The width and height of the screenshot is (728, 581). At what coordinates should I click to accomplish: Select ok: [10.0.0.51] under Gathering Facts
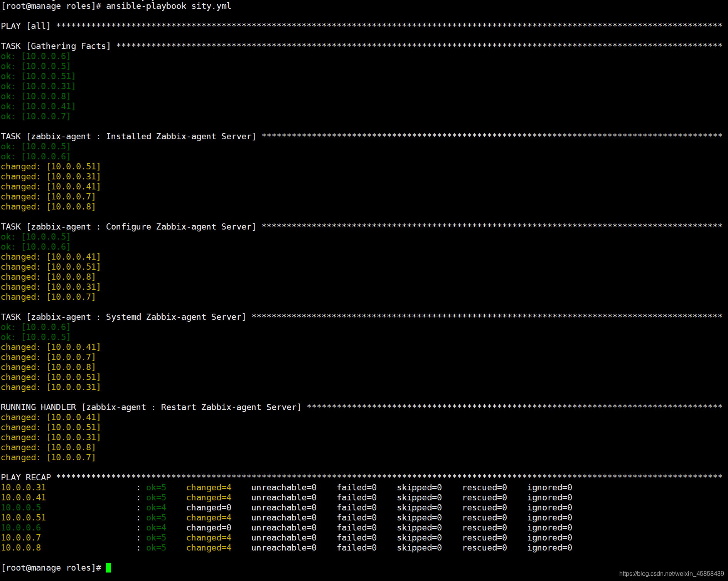click(38, 76)
